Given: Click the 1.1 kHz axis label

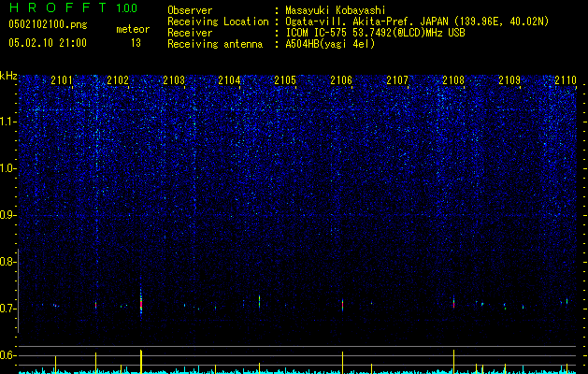Looking at the screenshot, I should click(x=7, y=122).
